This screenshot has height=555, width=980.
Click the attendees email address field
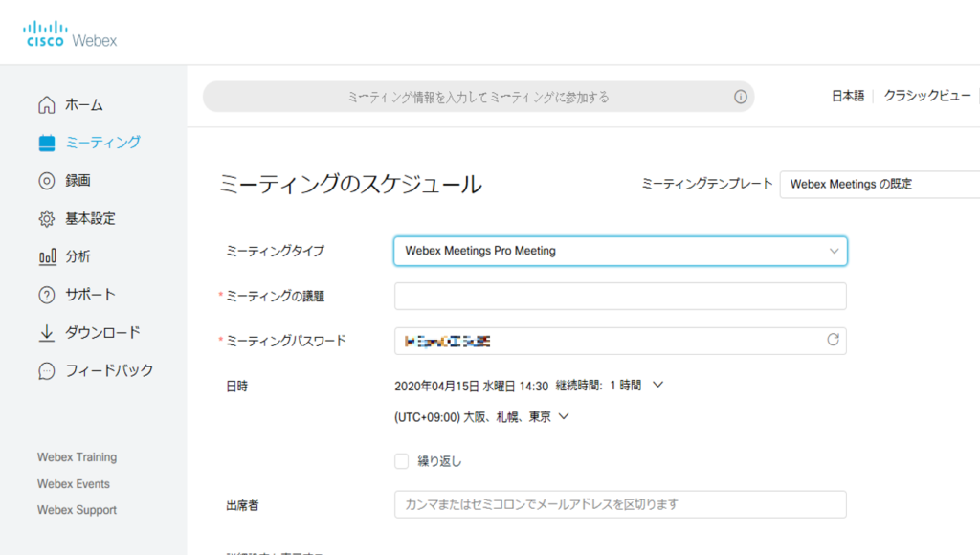[x=620, y=504]
